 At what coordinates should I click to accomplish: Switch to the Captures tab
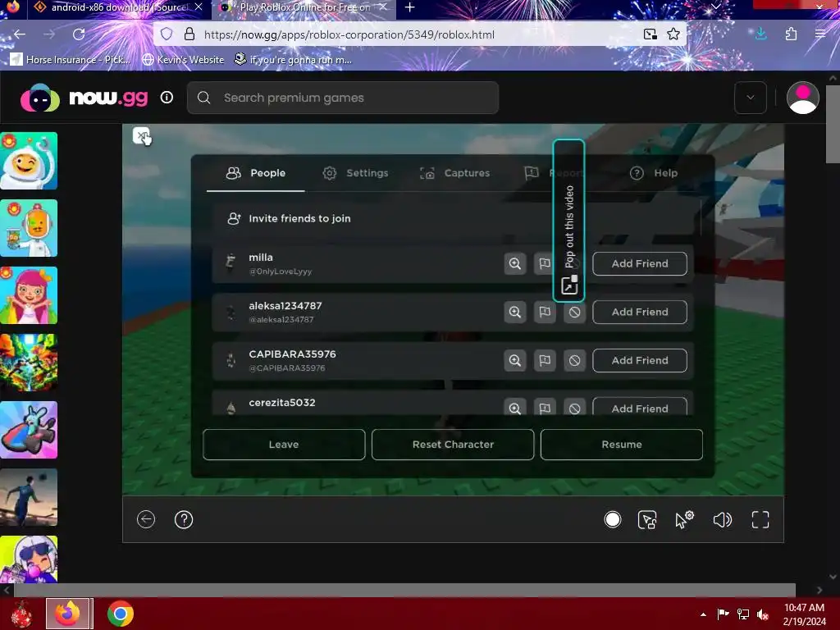pyautogui.click(x=454, y=173)
